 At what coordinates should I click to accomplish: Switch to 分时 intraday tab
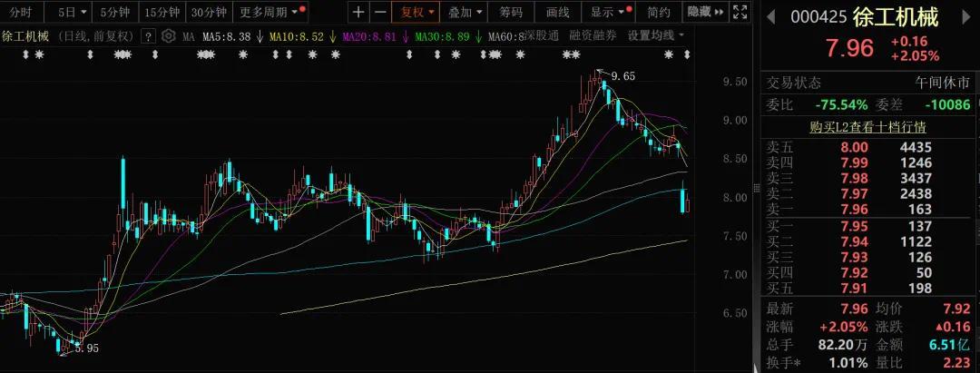coord(20,12)
